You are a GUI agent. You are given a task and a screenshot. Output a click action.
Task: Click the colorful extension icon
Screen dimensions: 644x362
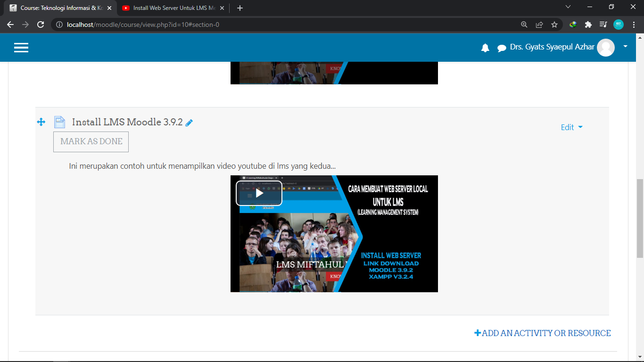[x=573, y=25]
